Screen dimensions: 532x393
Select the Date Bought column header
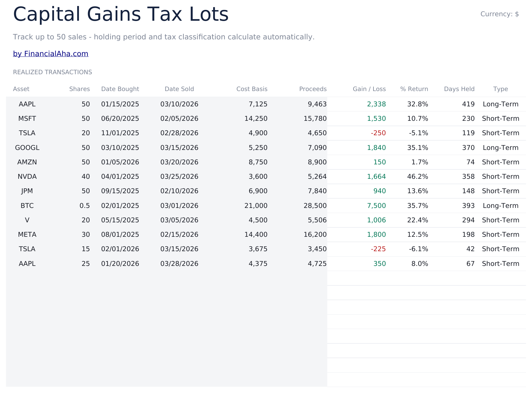pyautogui.click(x=120, y=89)
